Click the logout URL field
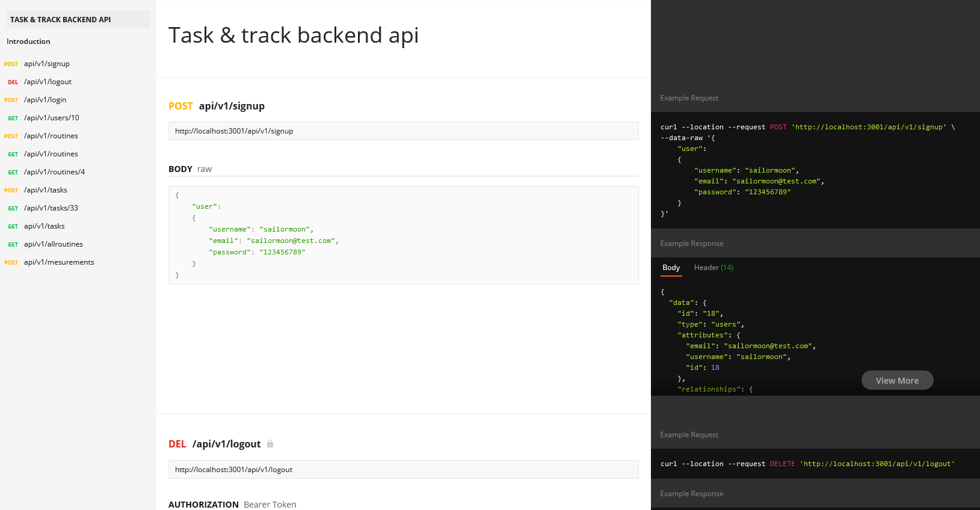Viewport: 980px width, 510px height. [x=403, y=470]
